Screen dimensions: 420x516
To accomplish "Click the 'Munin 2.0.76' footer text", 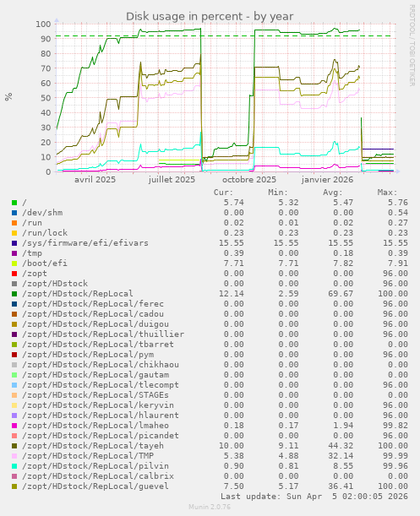I will [210, 507].
